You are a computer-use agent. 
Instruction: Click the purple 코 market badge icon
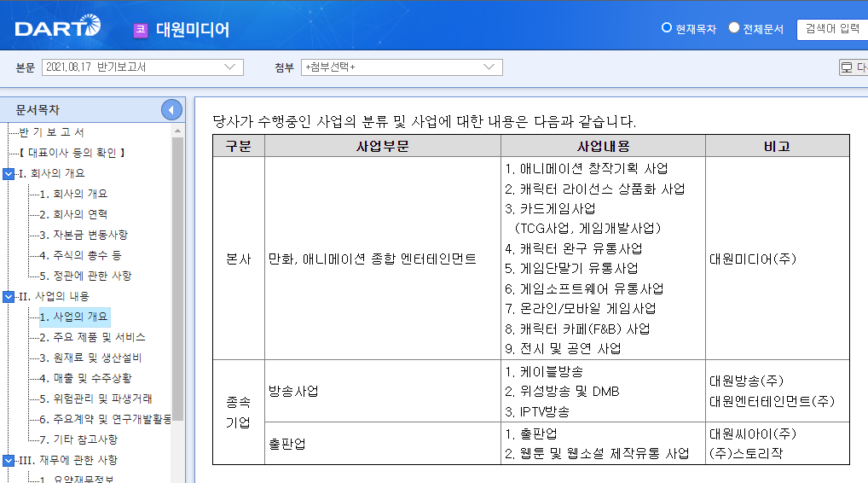coord(141,30)
